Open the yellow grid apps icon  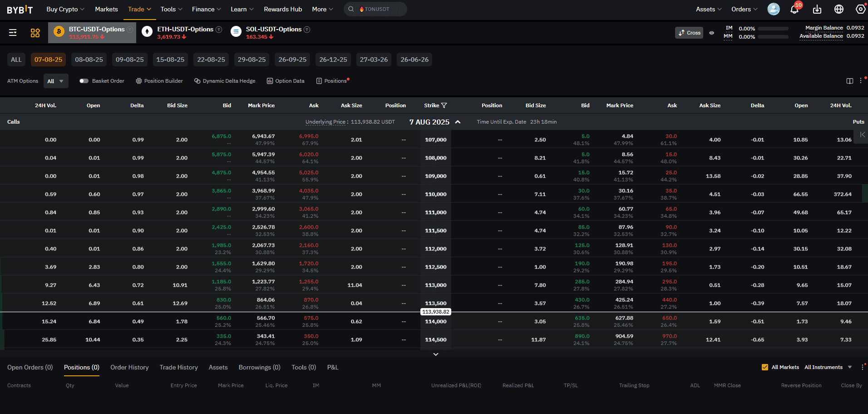pyautogui.click(x=35, y=33)
